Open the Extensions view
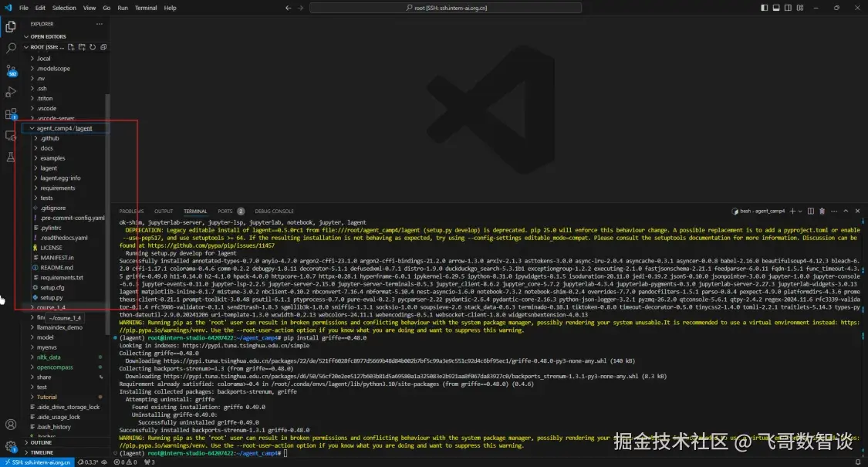 [x=11, y=114]
